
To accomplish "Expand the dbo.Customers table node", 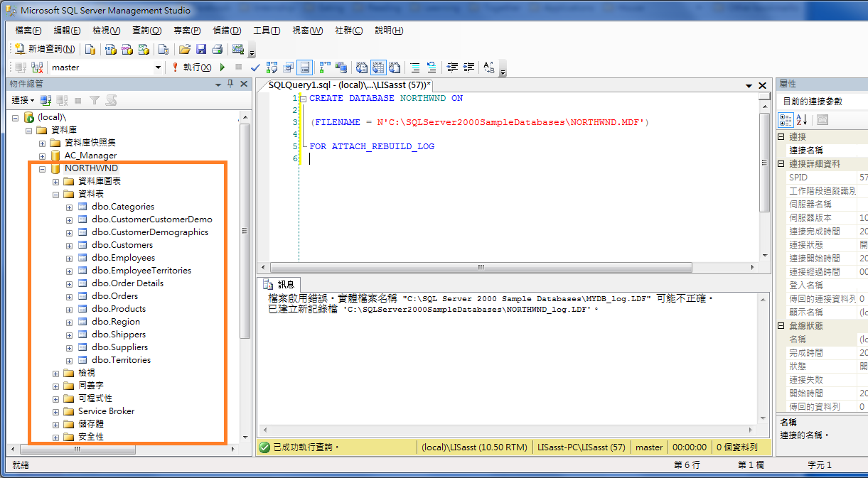I will point(68,244).
